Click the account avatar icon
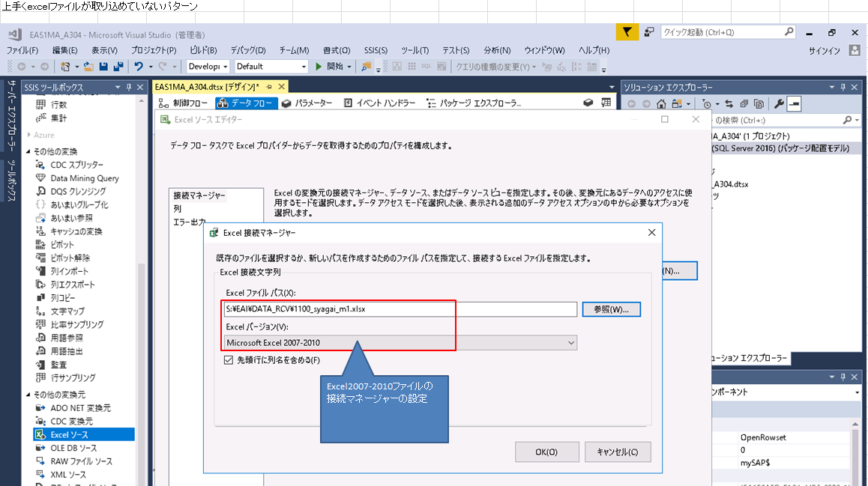868x486 pixels. [855, 50]
